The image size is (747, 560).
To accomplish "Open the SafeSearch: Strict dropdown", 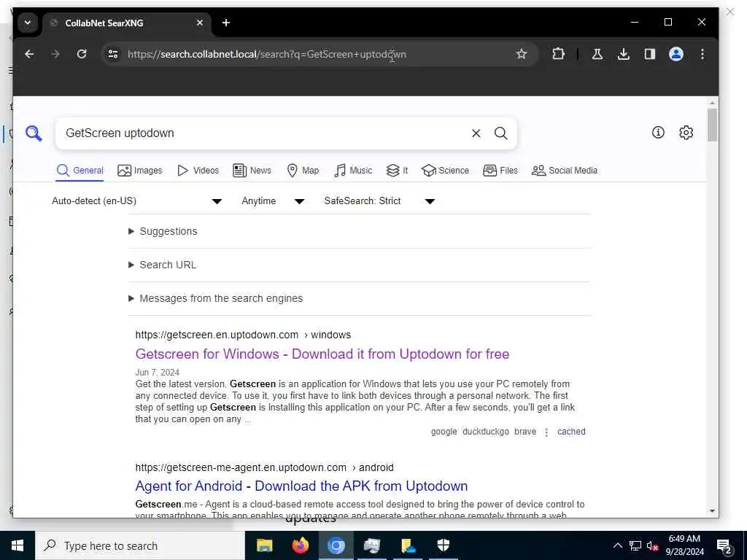I will coord(379,201).
